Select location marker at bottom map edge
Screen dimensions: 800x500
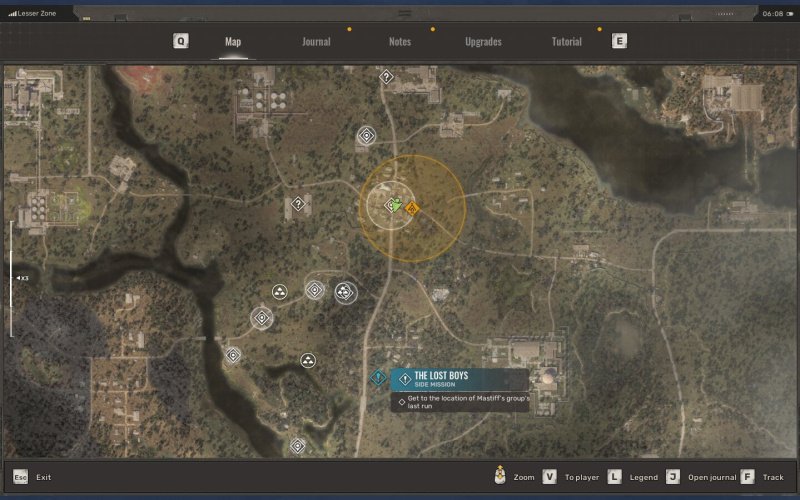tap(298, 446)
